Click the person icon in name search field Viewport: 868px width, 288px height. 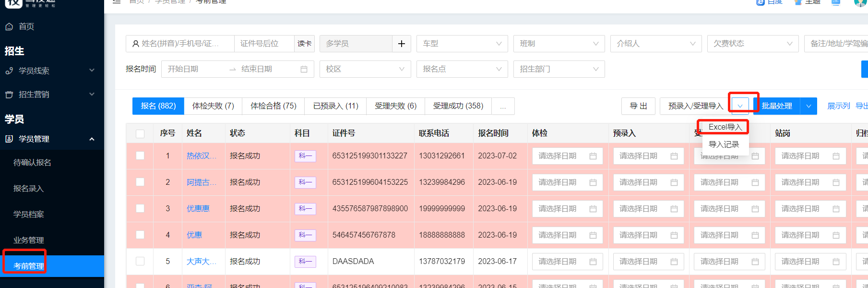[136, 44]
